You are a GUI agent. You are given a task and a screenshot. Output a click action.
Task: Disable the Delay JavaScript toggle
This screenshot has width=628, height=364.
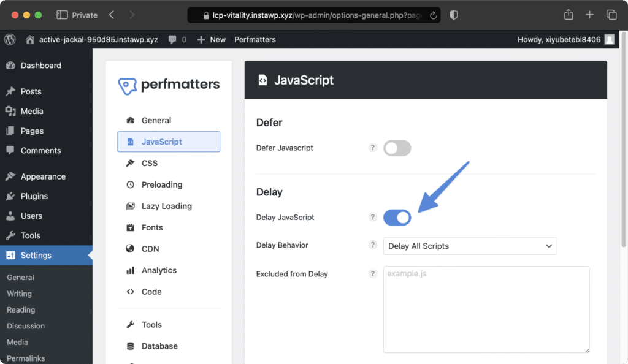click(x=397, y=218)
